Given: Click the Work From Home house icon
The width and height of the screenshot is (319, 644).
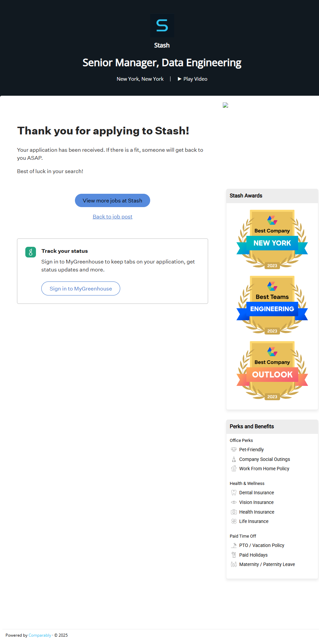Looking at the screenshot, I should 234,469.
